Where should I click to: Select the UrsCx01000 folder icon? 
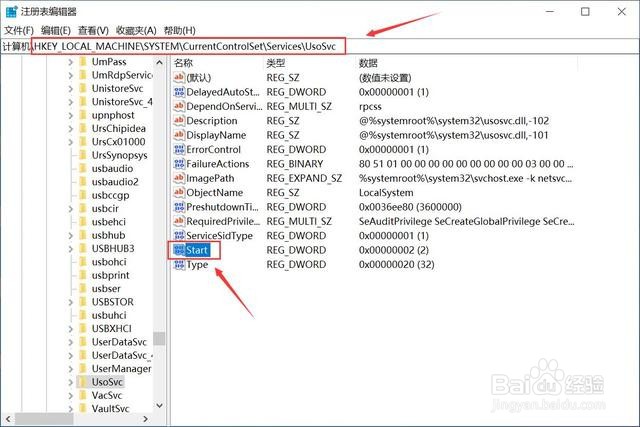83,142
